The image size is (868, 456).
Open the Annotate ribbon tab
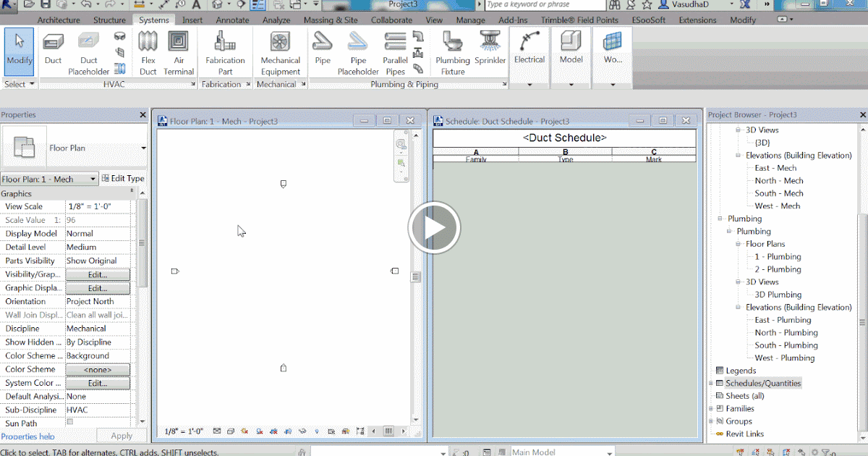coord(232,20)
